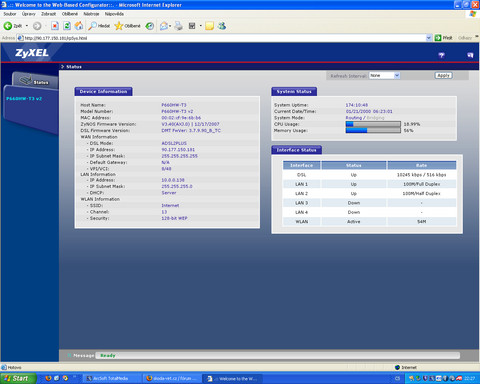Open the address bar dropdown arrow
Image resolution: width=480 pixels, height=384 pixels.
click(x=429, y=38)
